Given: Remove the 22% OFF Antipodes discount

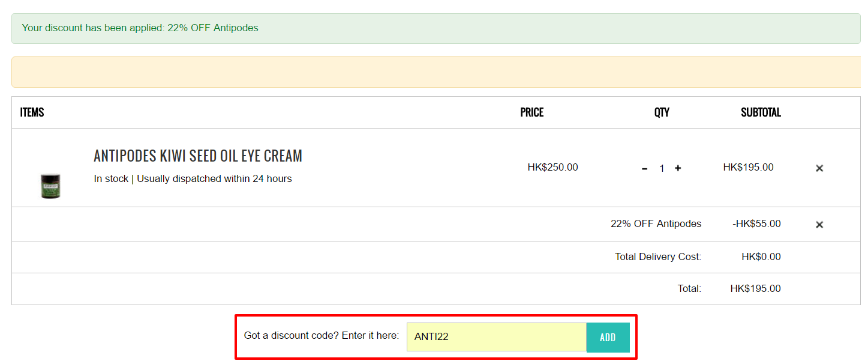Looking at the screenshot, I should pyautogui.click(x=819, y=225).
